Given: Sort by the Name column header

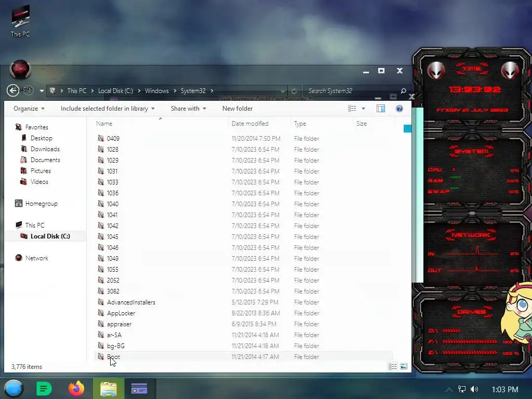Looking at the screenshot, I should click(104, 124).
